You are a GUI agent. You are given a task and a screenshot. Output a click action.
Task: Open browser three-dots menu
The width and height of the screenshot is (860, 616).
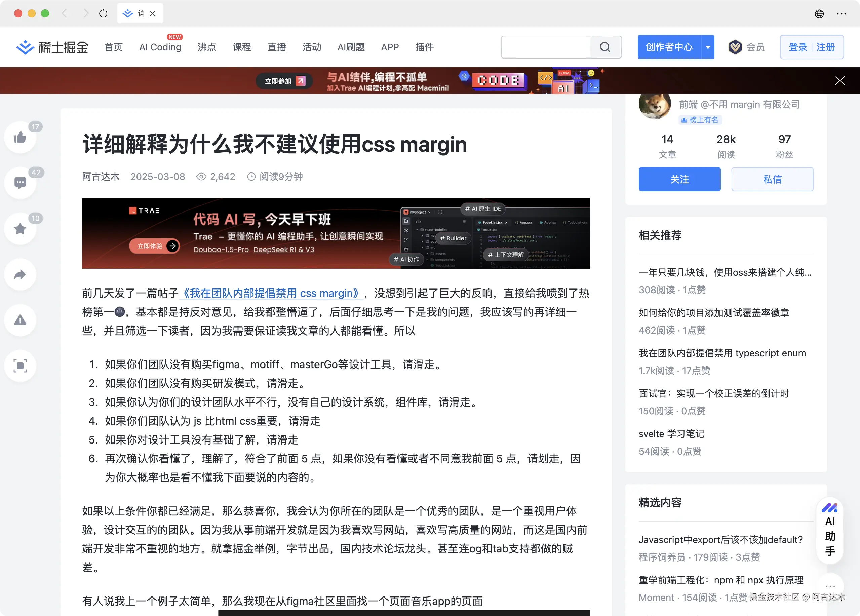841,14
